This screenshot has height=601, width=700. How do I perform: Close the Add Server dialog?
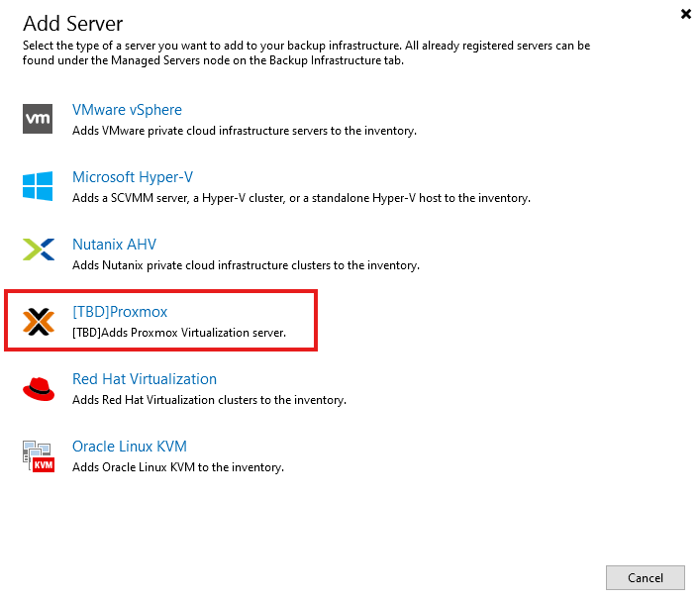[686, 14]
